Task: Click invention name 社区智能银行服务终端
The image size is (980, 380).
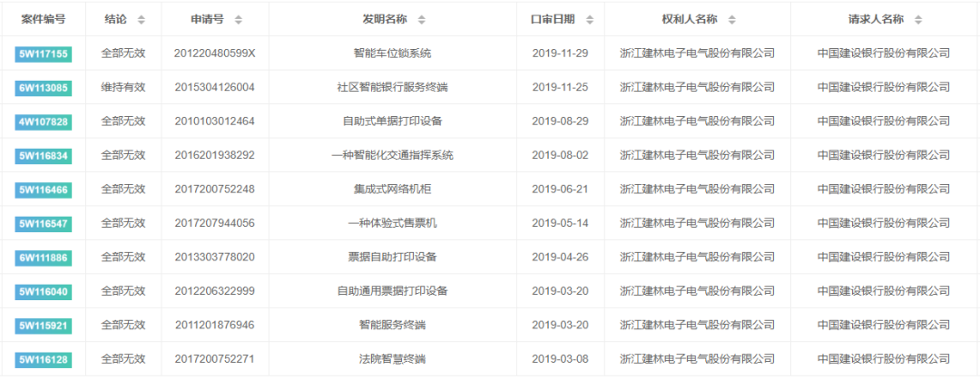Action: click(x=393, y=87)
